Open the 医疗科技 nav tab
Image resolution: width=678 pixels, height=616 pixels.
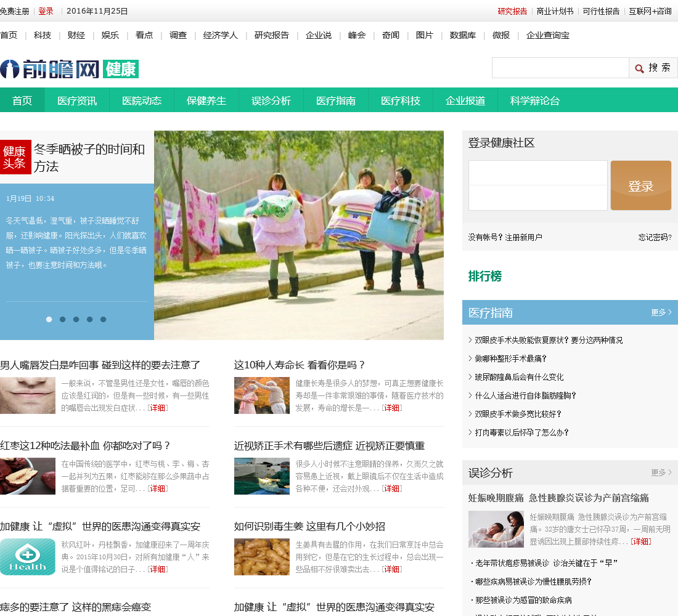(x=401, y=100)
